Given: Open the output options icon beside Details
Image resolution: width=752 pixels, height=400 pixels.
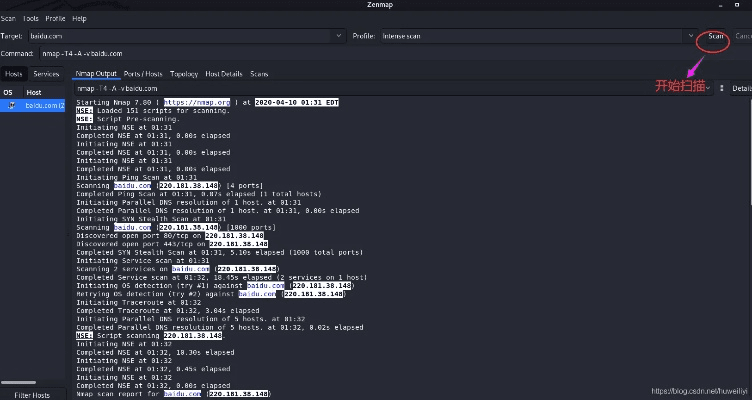Looking at the screenshot, I should pos(721,88).
